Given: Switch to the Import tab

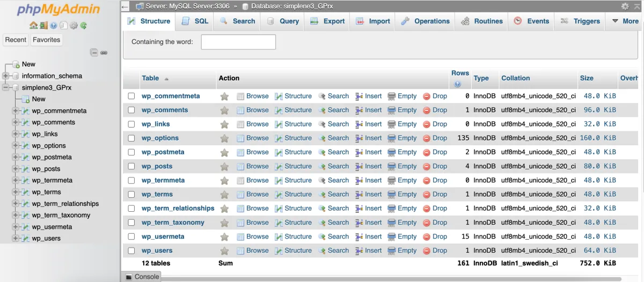Looking at the screenshot, I should (372, 21).
